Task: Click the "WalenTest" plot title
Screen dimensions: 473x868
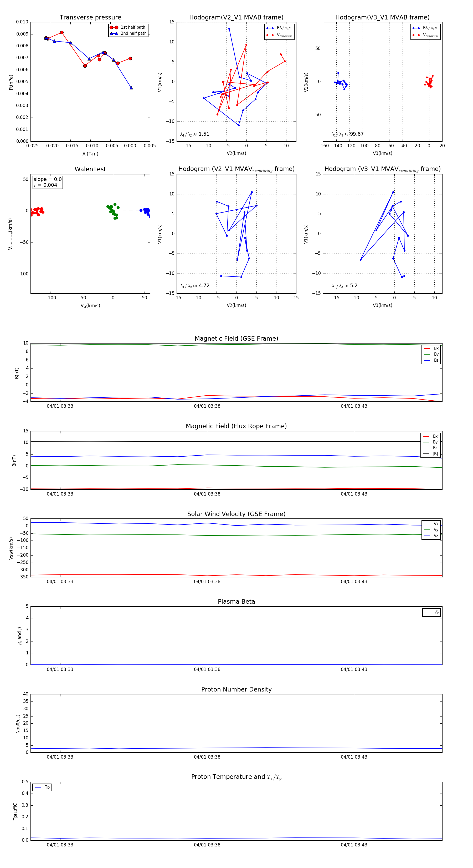Action: coord(90,169)
